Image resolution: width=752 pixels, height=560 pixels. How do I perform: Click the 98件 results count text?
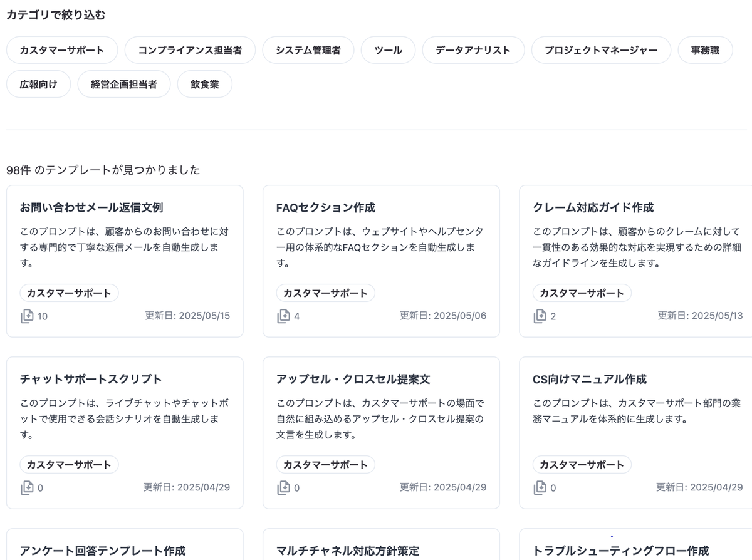click(x=103, y=170)
